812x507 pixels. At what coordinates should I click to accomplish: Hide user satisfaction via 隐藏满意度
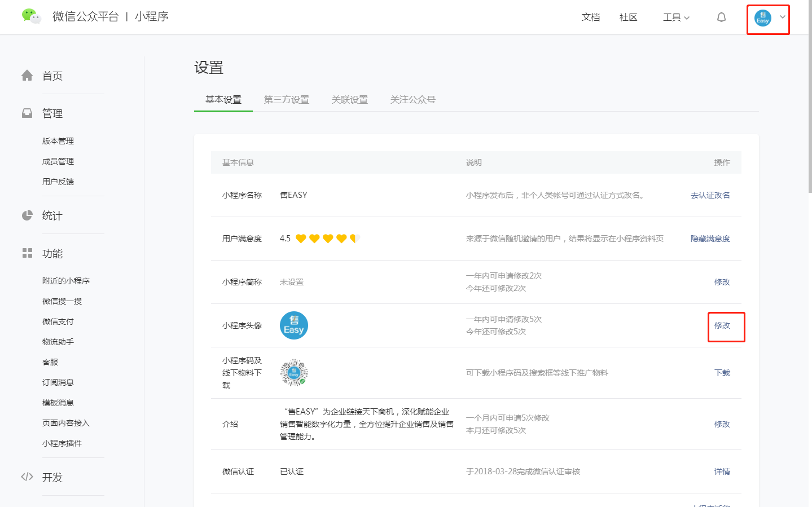[710, 239]
